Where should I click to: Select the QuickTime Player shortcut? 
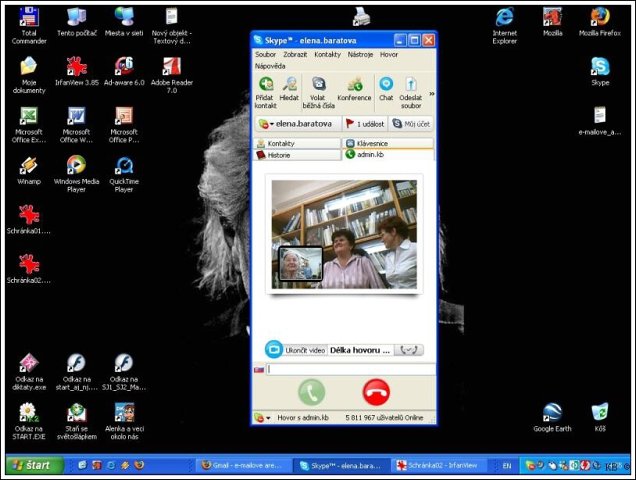(124, 174)
